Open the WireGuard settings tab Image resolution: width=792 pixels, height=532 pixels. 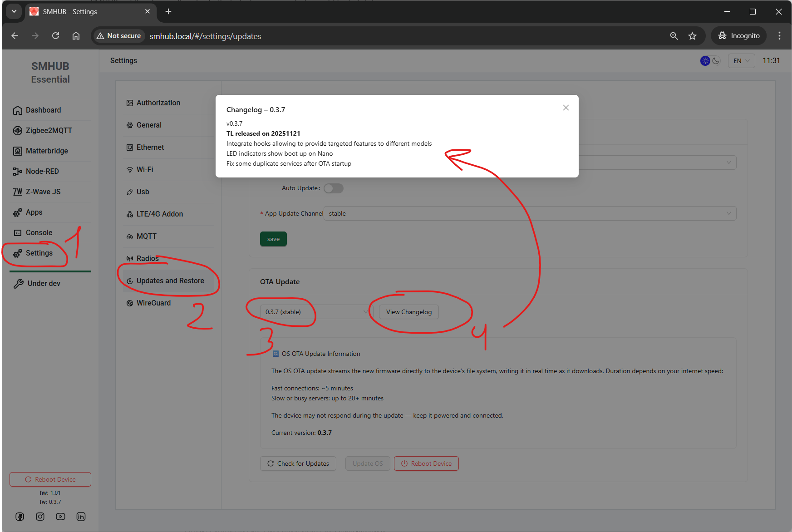pos(153,303)
